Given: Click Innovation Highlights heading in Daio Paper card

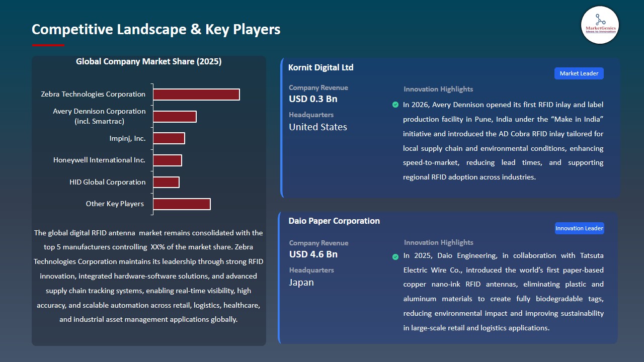Looking at the screenshot, I should pyautogui.click(x=439, y=242).
